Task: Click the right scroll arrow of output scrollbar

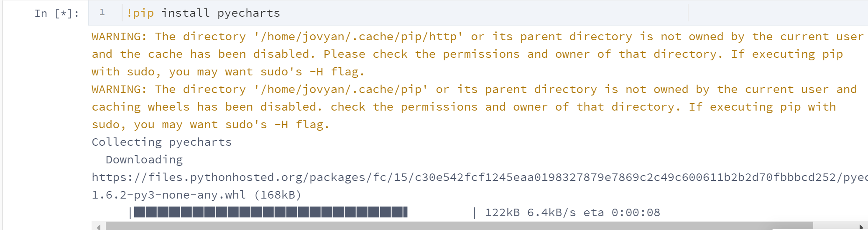Action: (861, 227)
